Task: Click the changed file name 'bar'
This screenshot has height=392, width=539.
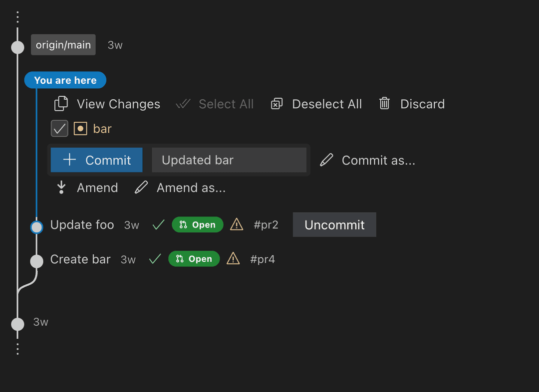Action: point(102,129)
